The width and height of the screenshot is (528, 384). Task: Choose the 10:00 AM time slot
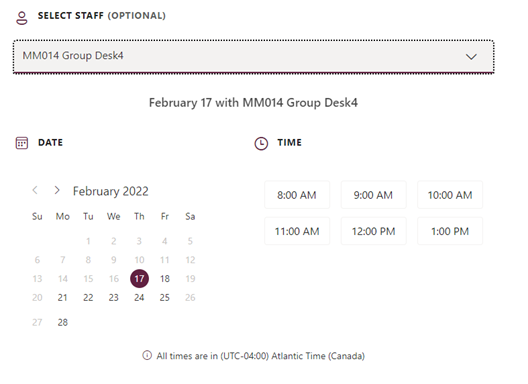coord(450,195)
